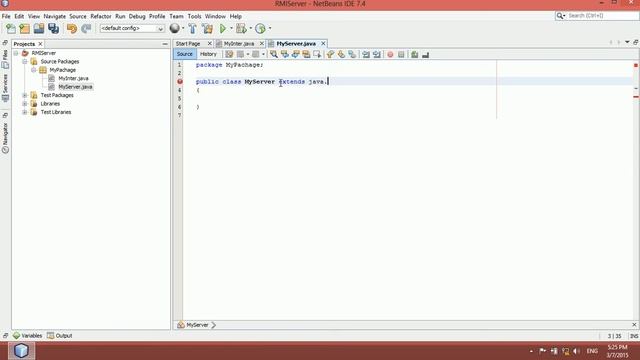This screenshot has height=360, width=640.
Task: Collapse the Source Packages node
Action: (x=25, y=62)
